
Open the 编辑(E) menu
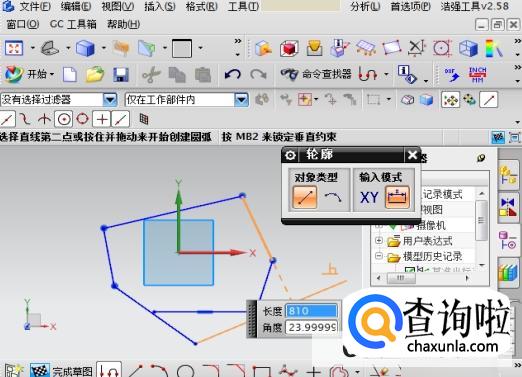76,6
